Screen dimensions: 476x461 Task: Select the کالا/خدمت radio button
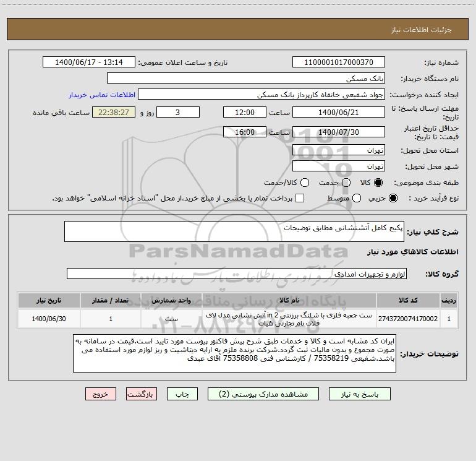[305, 183]
